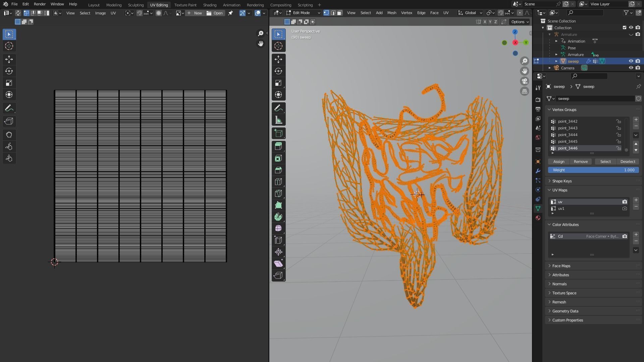Select the Knife tool

[278, 193]
